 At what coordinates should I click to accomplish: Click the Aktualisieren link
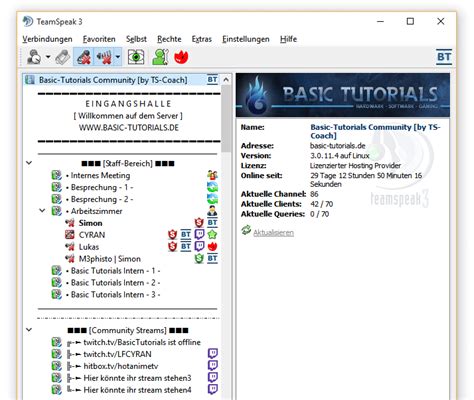click(x=273, y=233)
